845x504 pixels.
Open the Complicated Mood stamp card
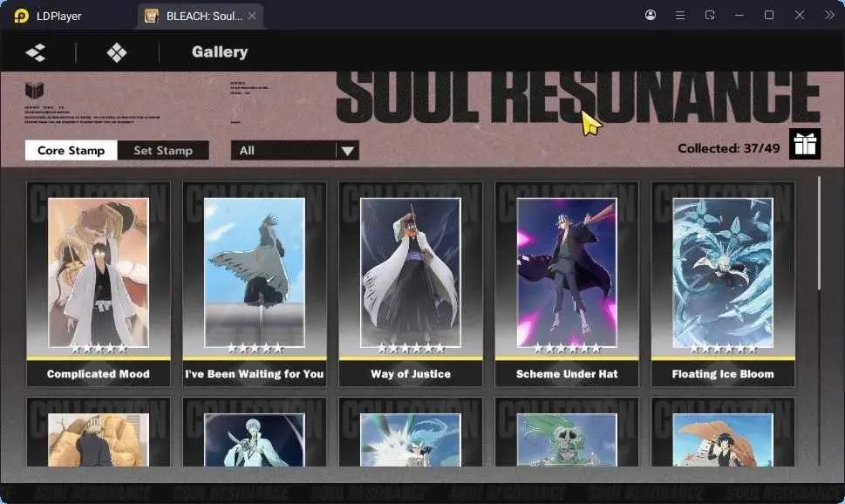click(x=99, y=284)
